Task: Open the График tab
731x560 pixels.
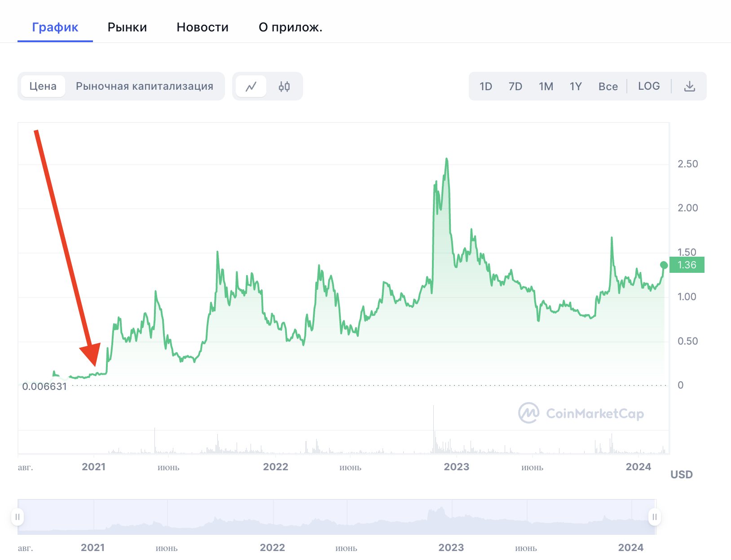Action: click(x=55, y=27)
